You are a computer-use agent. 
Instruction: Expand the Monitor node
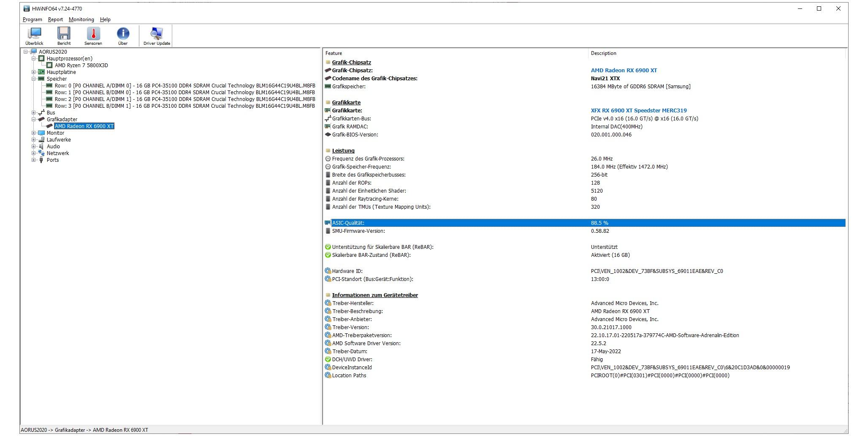click(33, 133)
